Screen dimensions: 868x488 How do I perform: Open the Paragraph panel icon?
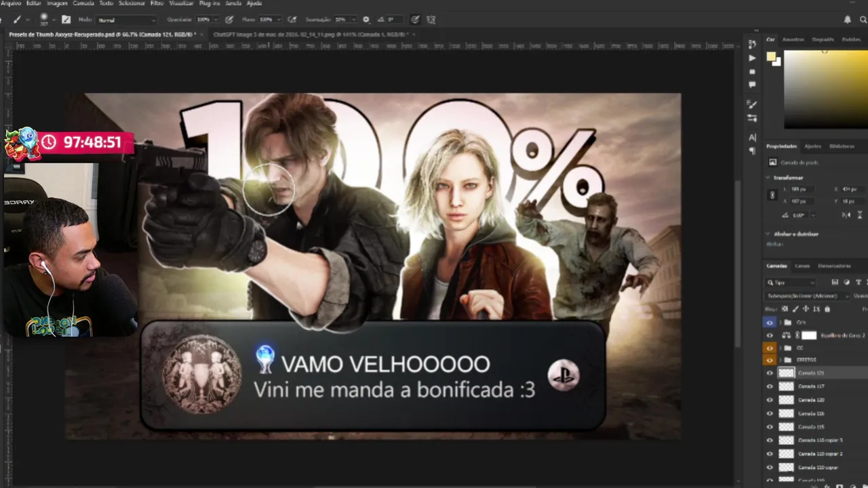[752, 151]
